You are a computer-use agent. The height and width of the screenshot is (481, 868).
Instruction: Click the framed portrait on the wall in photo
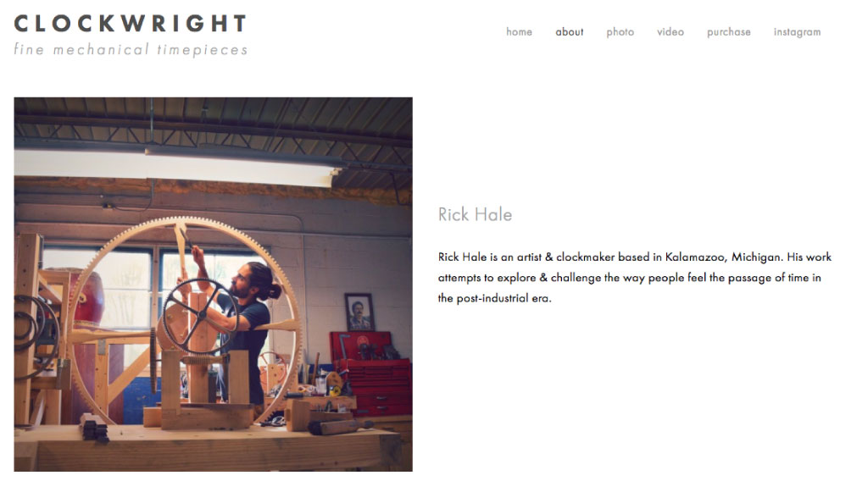pos(359,312)
